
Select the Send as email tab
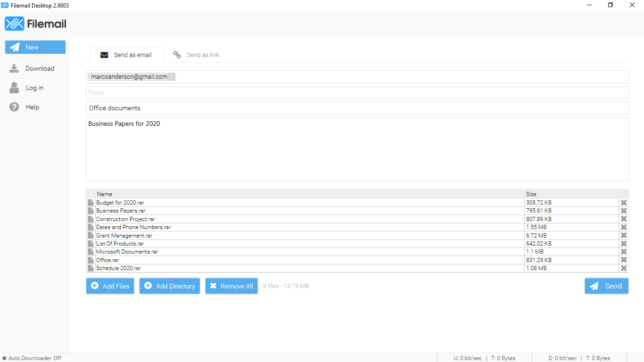point(127,55)
